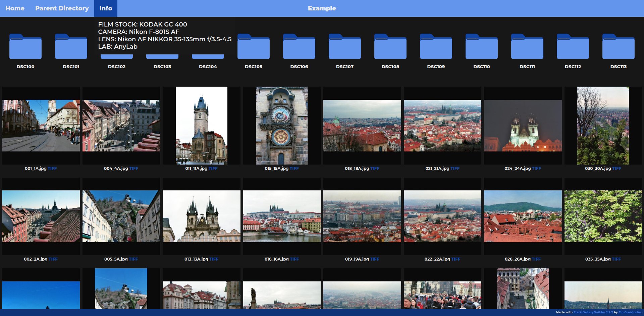Open the DSC113 folder icon

619,47
